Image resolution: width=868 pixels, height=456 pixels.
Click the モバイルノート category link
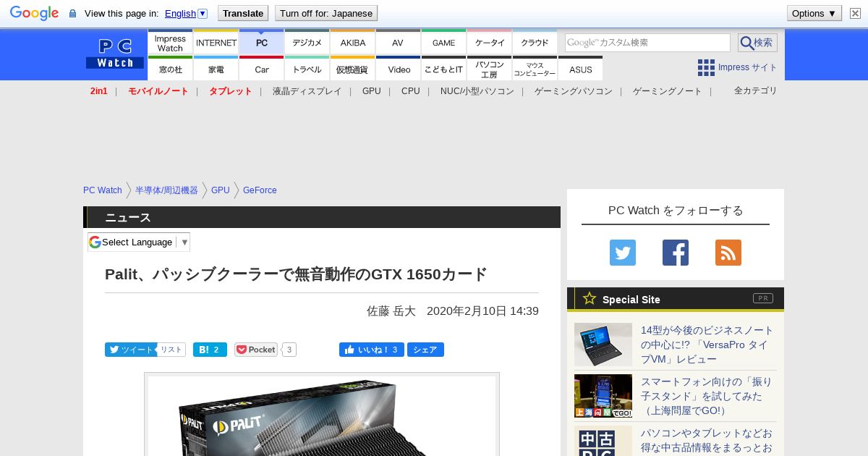(x=158, y=91)
